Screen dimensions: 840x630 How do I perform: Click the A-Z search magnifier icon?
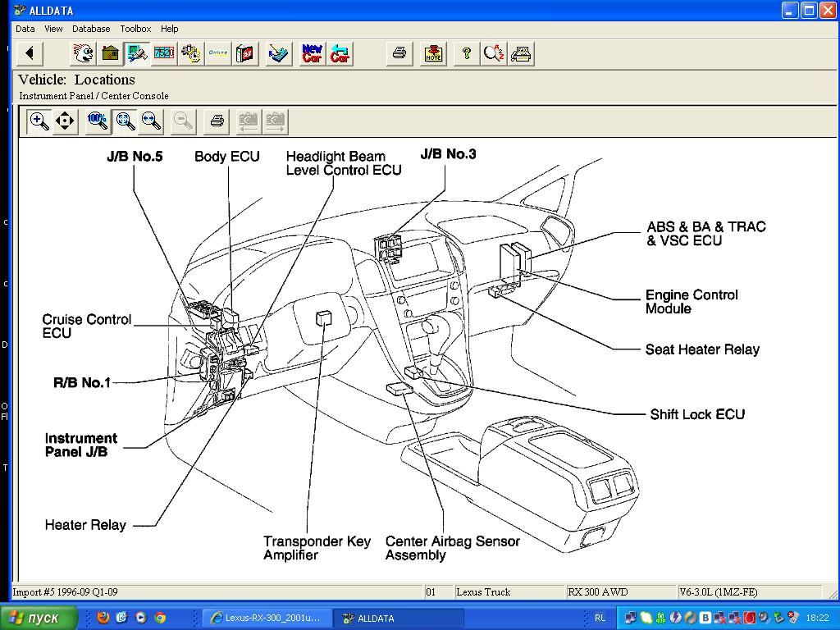pos(494,54)
